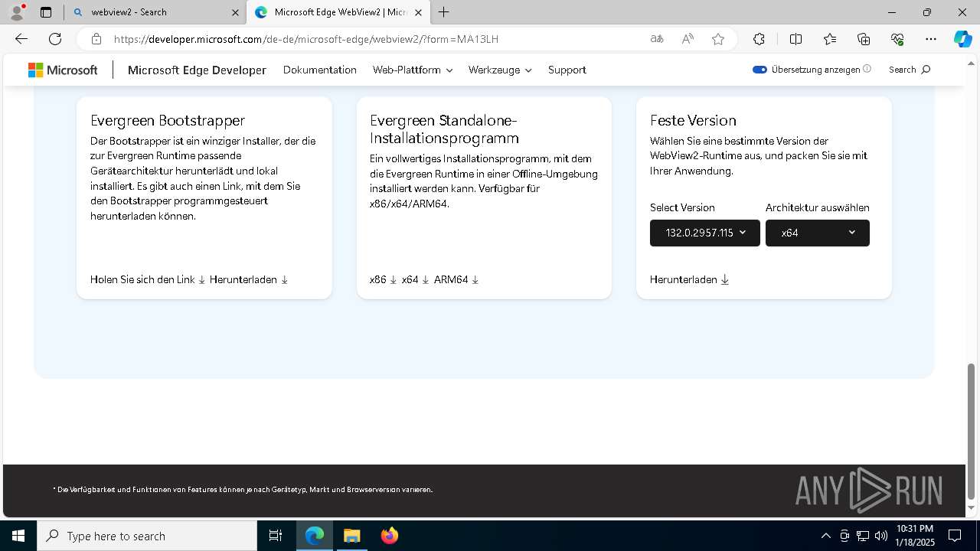Activate the Read aloud icon
The height and width of the screenshot is (551, 980).
pos(688,39)
